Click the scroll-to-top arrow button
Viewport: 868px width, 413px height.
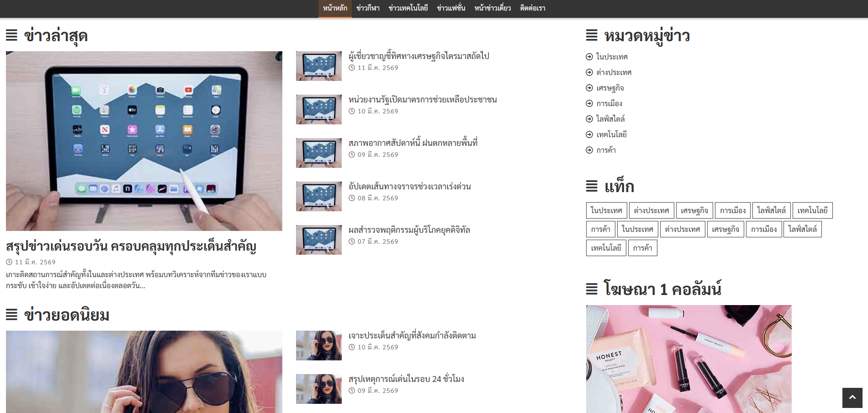852,398
